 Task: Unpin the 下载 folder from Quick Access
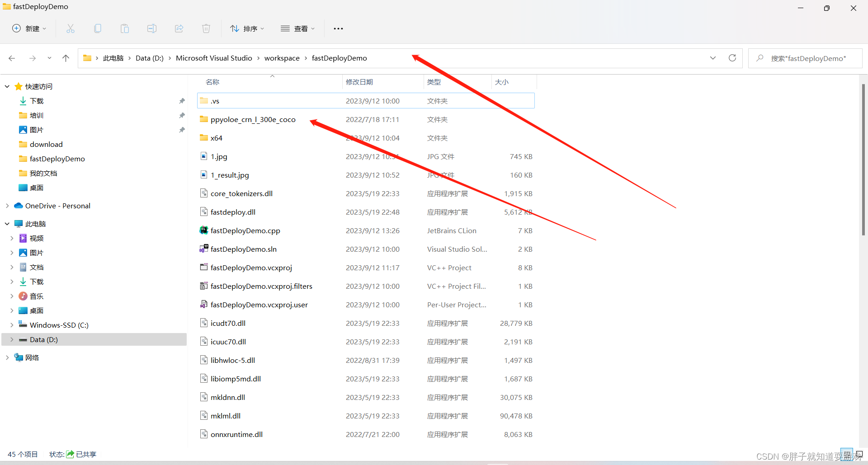pyautogui.click(x=182, y=100)
